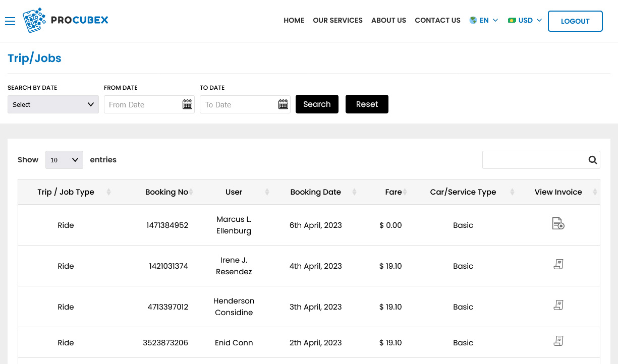View invoice for Enid Conn
This screenshot has width=618, height=364.
coord(558,341)
